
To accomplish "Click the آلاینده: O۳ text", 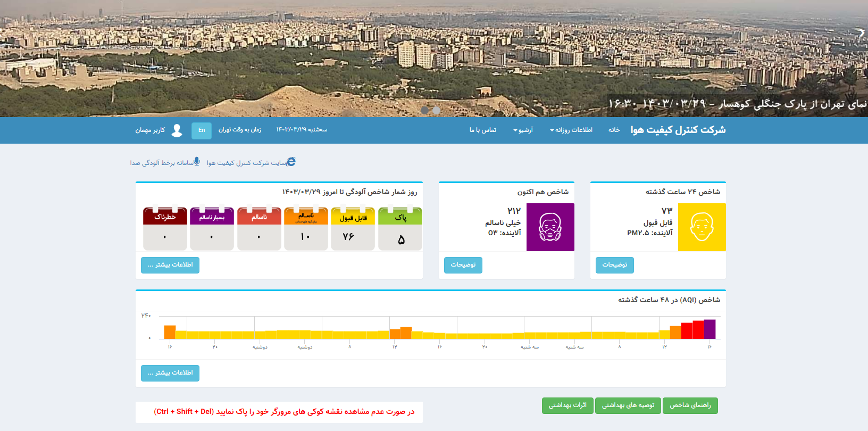I will [504, 233].
